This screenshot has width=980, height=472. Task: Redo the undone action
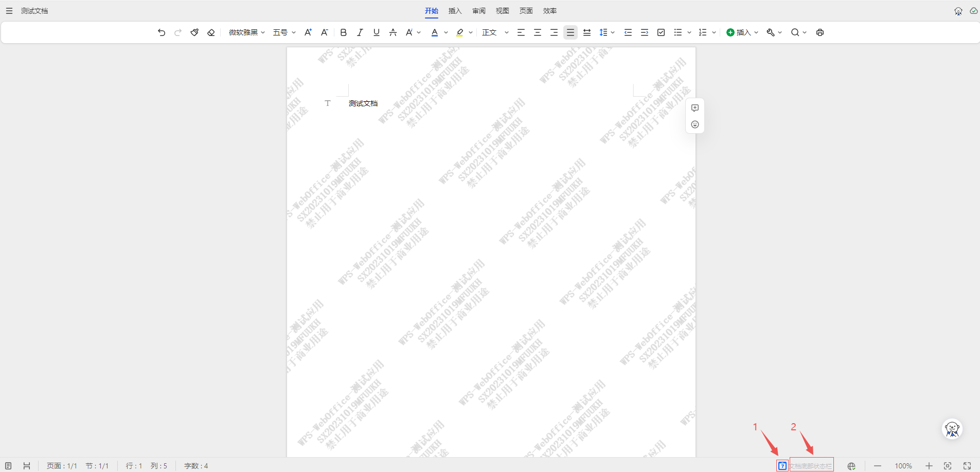click(178, 32)
